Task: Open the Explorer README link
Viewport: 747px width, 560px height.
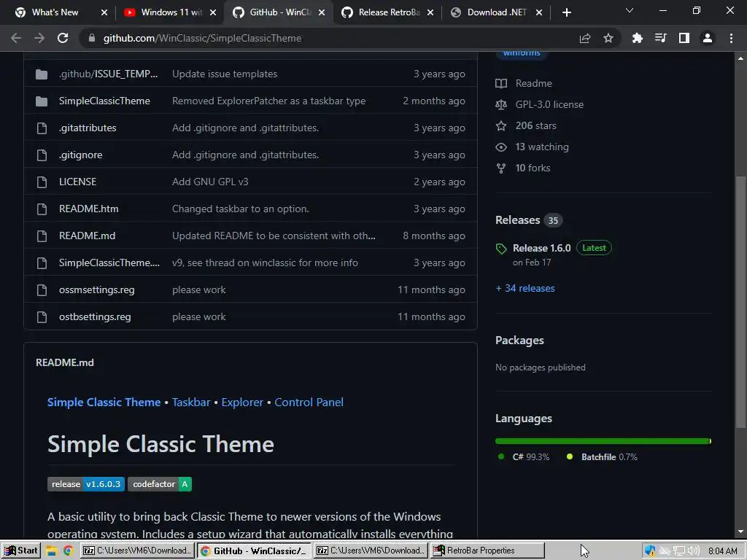Action: pyautogui.click(x=242, y=402)
